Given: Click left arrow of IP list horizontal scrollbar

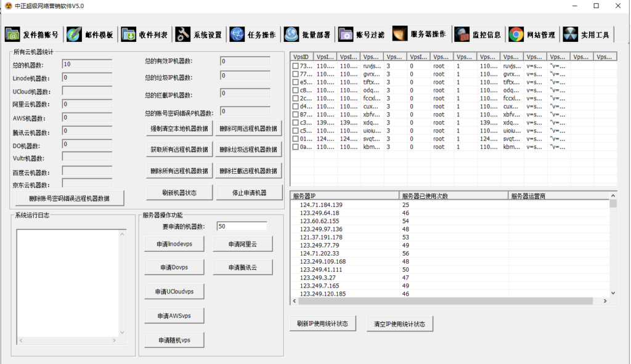Looking at the screenshot, I should (x=295, y=301).
